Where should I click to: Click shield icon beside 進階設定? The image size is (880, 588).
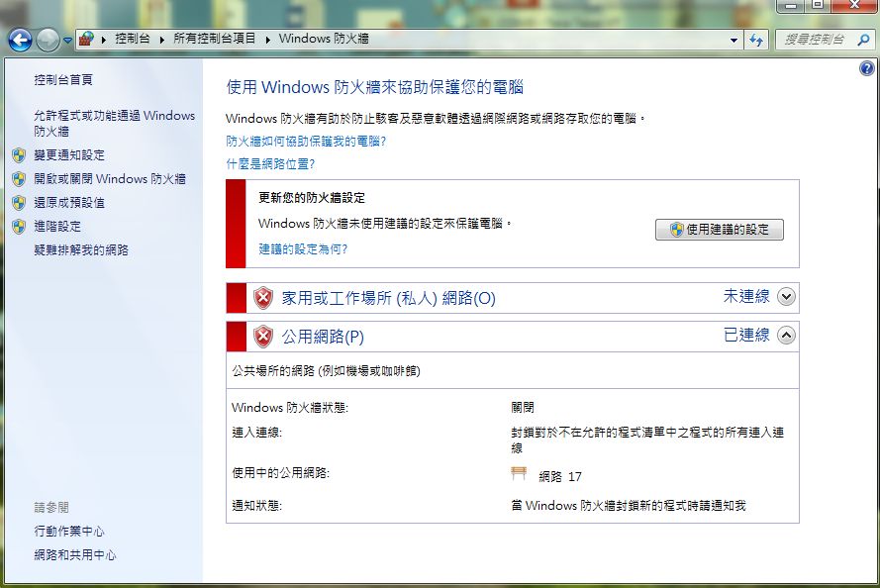pyautogui.click(x=19, y=226)
